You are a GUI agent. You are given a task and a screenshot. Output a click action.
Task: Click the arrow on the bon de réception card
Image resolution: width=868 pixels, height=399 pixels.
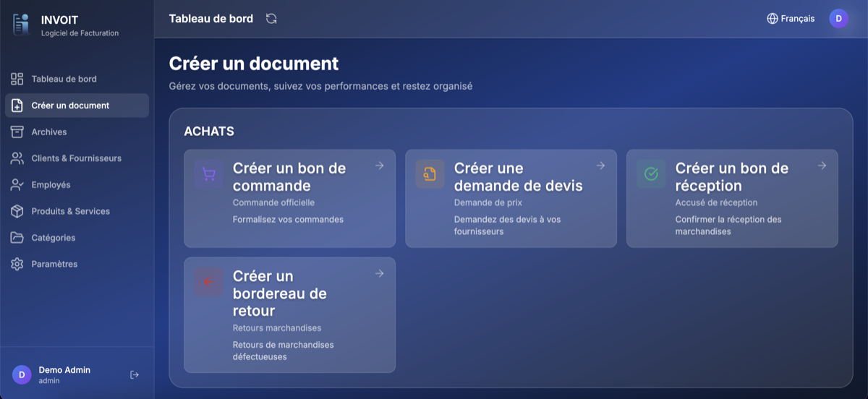[x=822, y=166]
